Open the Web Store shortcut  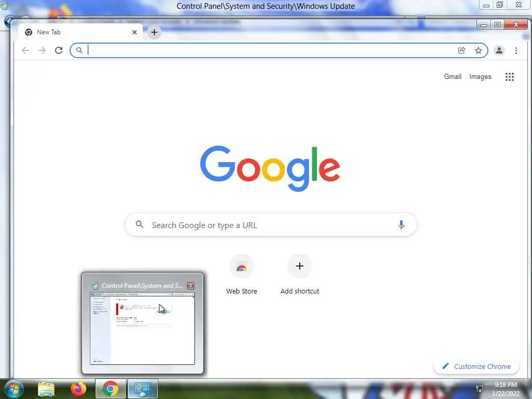coord(242,275)
